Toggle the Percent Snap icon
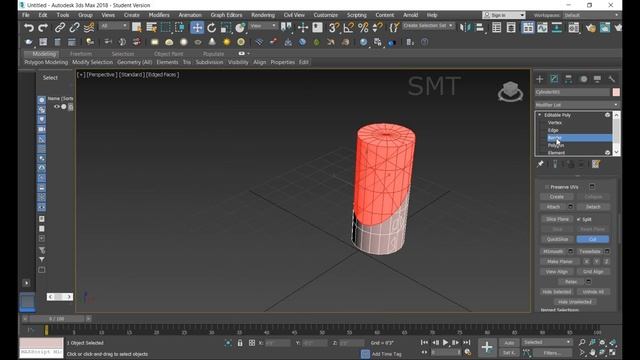Image resolution: width=640 pixels, height=360 pixels. click(x=363, y=27)
